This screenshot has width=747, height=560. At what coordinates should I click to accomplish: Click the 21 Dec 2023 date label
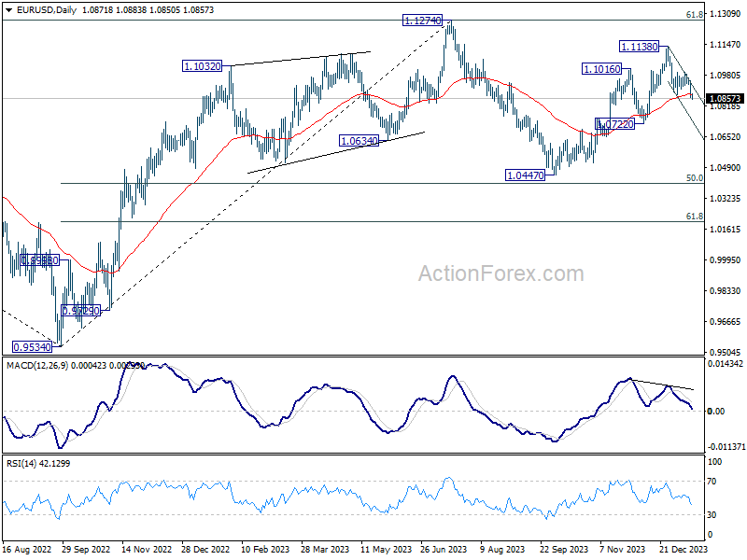684,550
